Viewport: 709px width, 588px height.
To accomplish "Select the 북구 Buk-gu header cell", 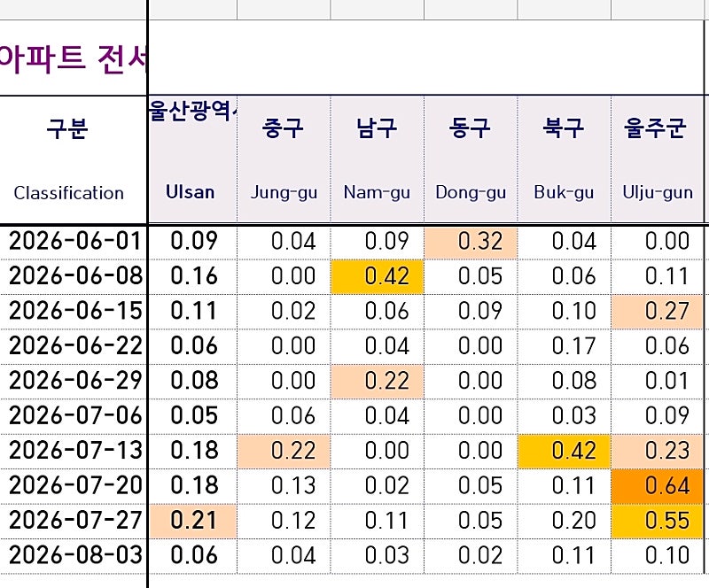I will [x=565, y=159].
